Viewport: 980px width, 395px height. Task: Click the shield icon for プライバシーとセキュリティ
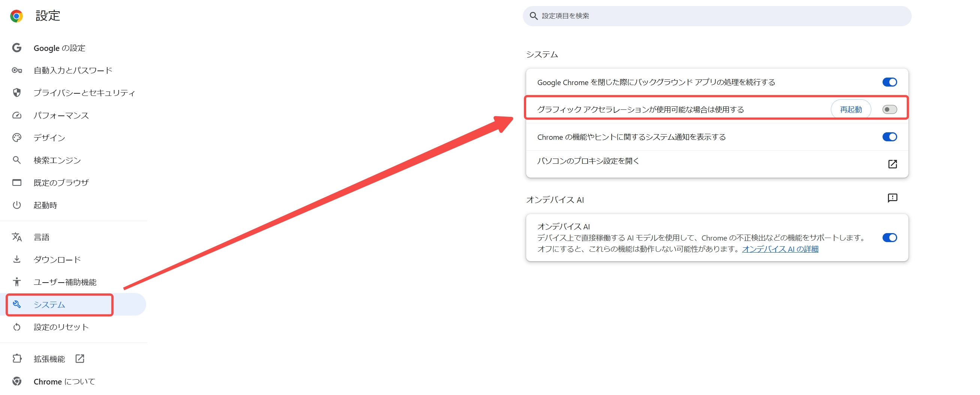pyautogui.click(x=17, y=93)
